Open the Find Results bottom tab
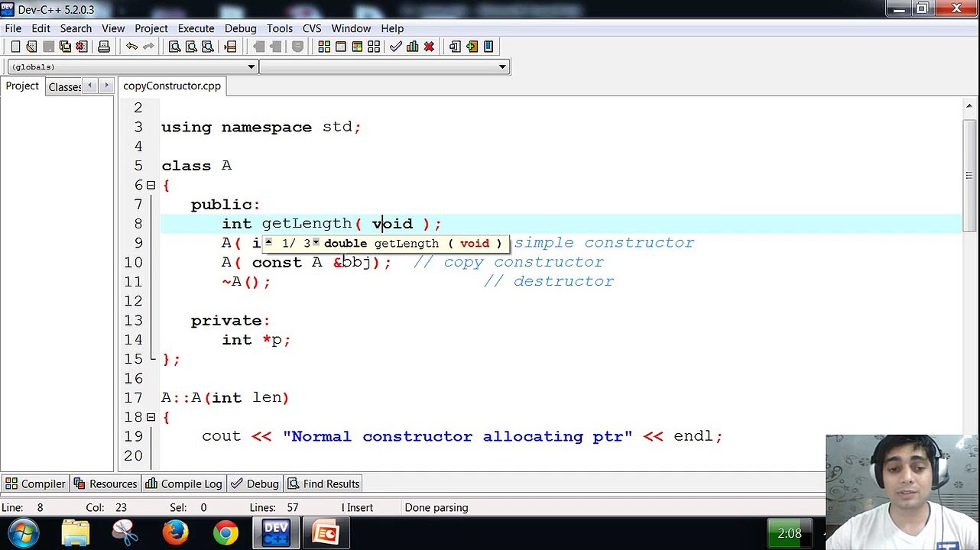The height and width of the screenshot is (550, 980). tap(323, 484)
